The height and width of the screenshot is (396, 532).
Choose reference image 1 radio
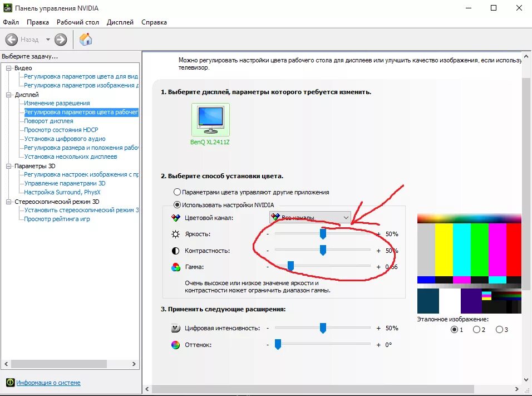(454, 329)
